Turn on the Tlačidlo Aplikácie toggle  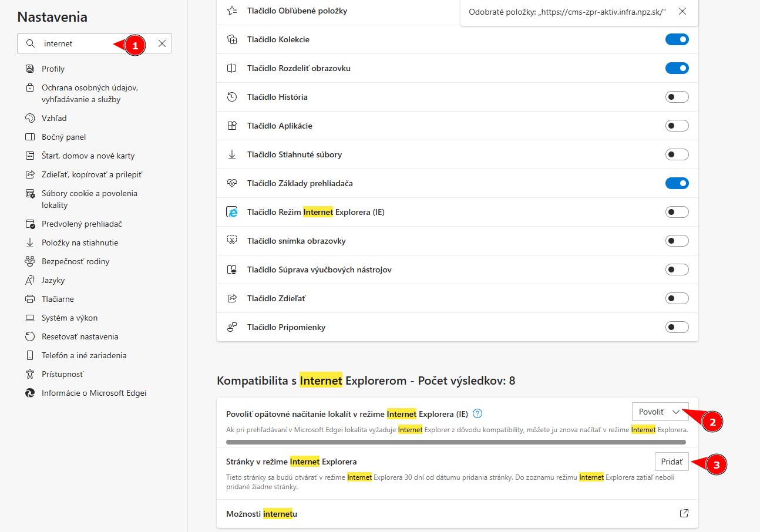pos(677,126)
